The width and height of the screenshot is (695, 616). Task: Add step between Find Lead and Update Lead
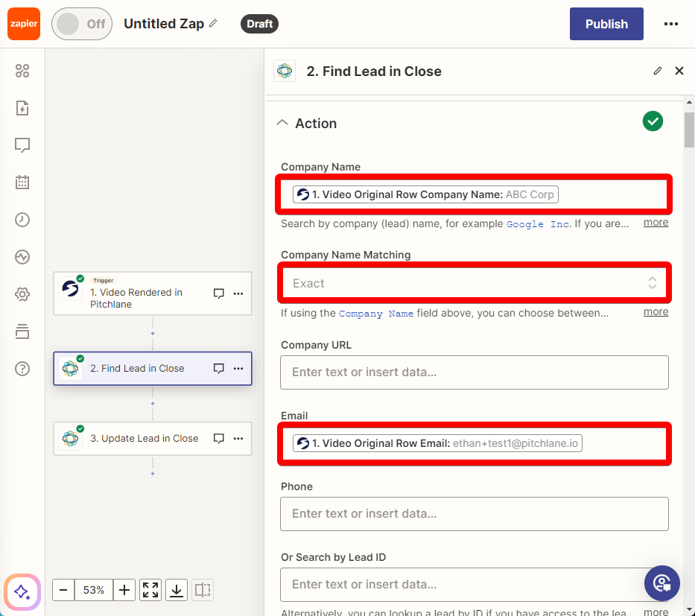coord(153,403)
